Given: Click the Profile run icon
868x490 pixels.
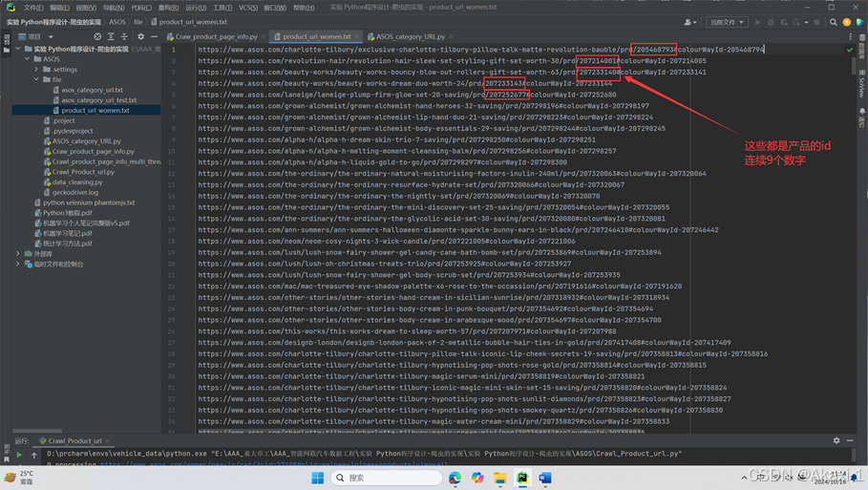Looking at the screenshot, I should point(796,22).
